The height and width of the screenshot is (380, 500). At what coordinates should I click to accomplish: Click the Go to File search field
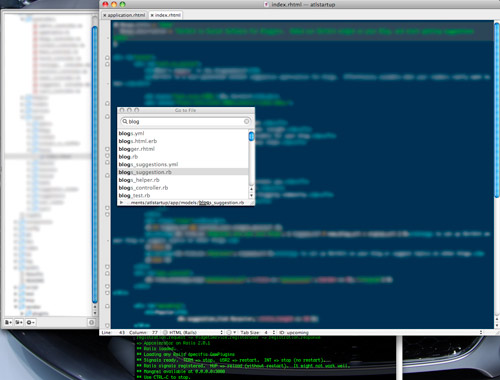186,122
